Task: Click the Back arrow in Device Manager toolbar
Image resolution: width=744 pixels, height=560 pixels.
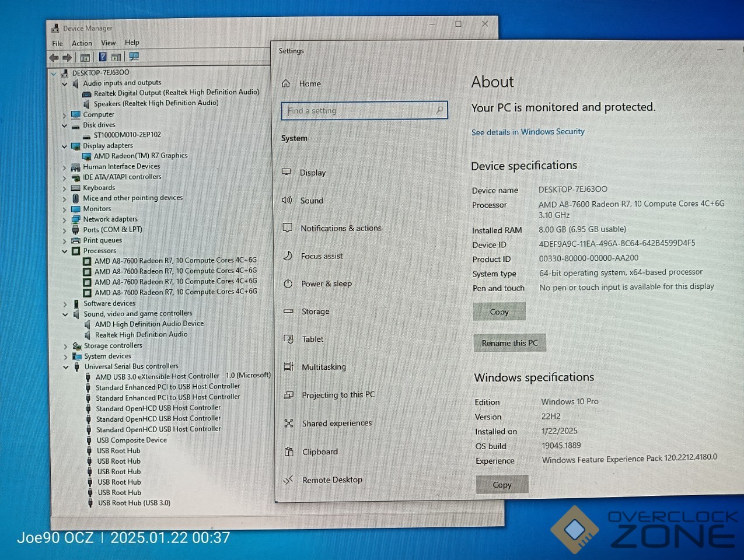Action: [54, 58]
